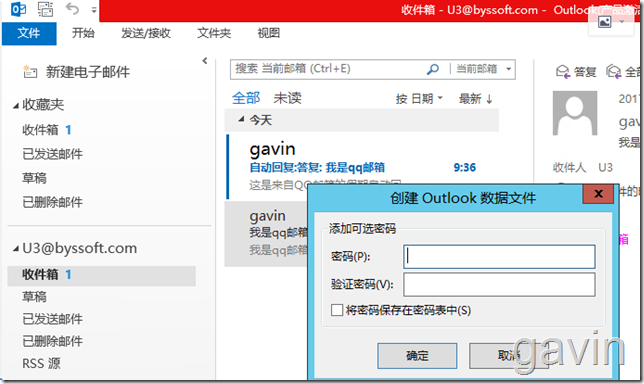Switch to the 开始 ribbon tab
Viewport: 644px width, 384px height.
point(83,33)
